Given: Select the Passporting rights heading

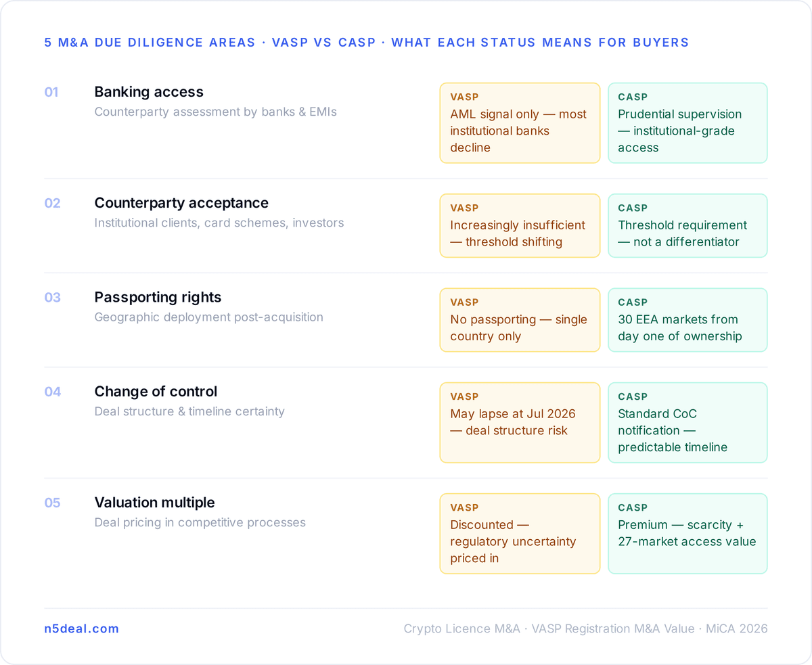Looking at the screenshot, I should point(158,297).
